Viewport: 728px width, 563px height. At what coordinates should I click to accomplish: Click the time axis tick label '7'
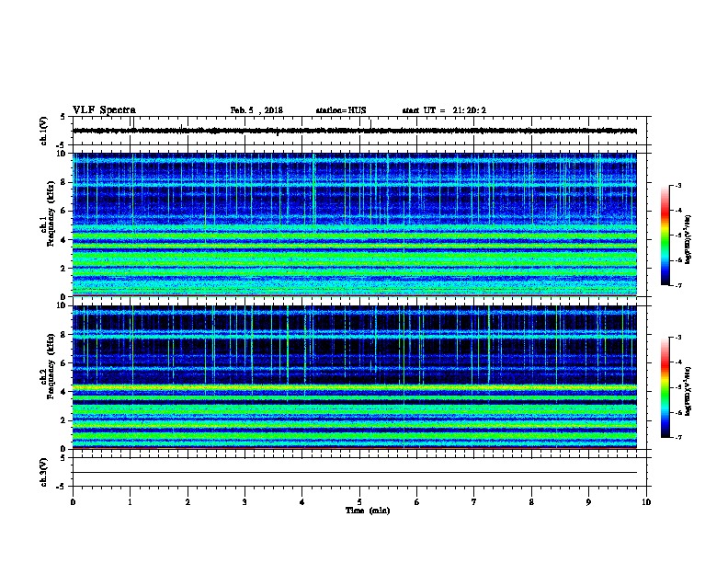click(x=474, y=502)
